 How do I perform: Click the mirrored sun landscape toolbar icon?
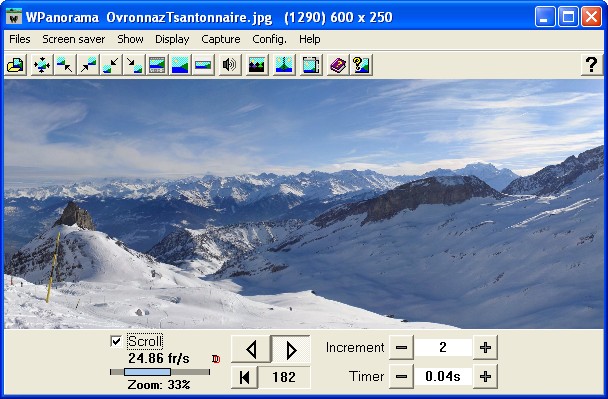284,65
